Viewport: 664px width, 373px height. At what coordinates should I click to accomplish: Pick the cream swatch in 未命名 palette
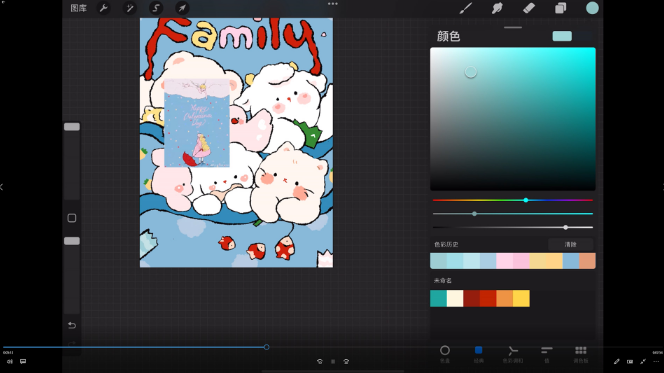click(455, 298)
